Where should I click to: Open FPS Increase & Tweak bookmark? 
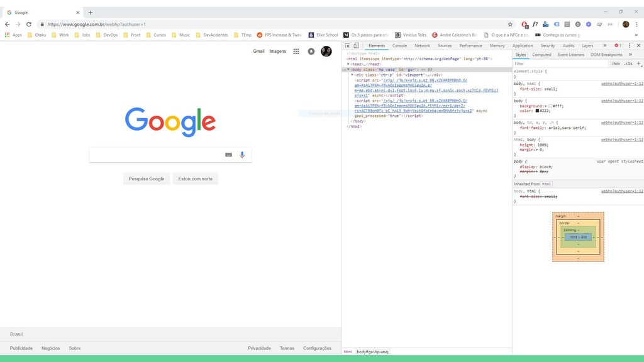click(x=279, y=35)
